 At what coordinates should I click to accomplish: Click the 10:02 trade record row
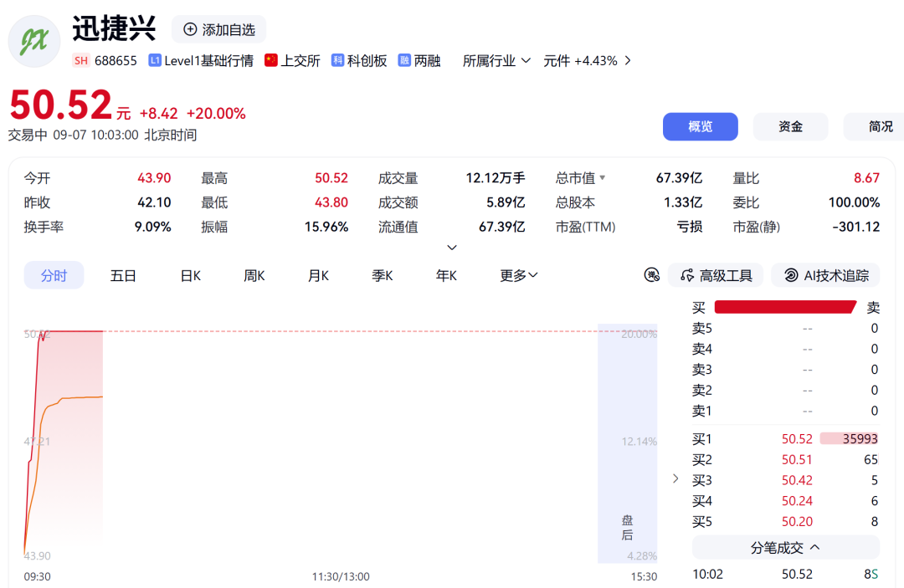[x=785, y=574]
